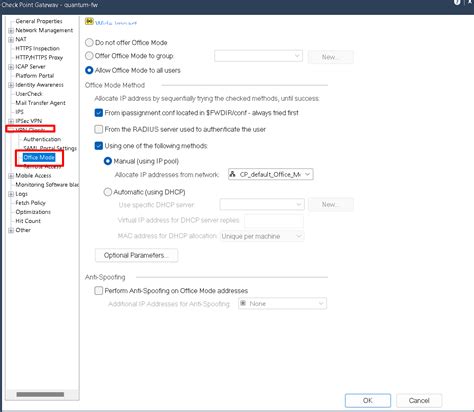
Task: Open Optimizations page
Action: pyautogui.click(x=33, y=212)
